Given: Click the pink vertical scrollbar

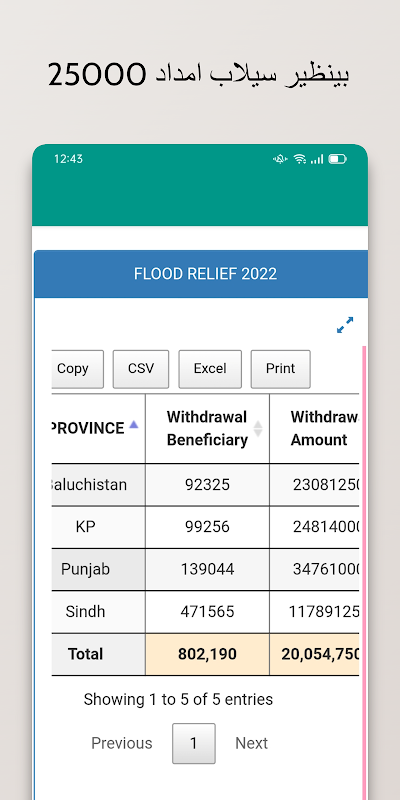Looking at the screenshot, I should 364,571.
